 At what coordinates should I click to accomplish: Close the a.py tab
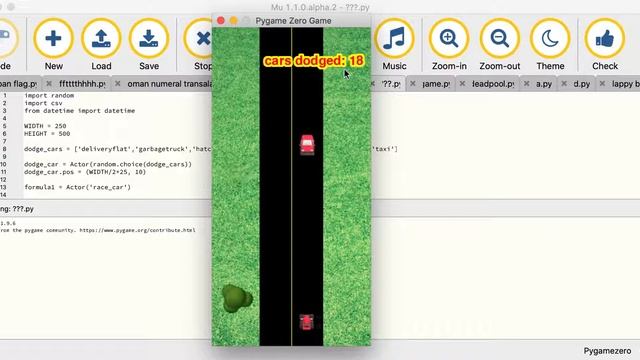tap(527, 83)
